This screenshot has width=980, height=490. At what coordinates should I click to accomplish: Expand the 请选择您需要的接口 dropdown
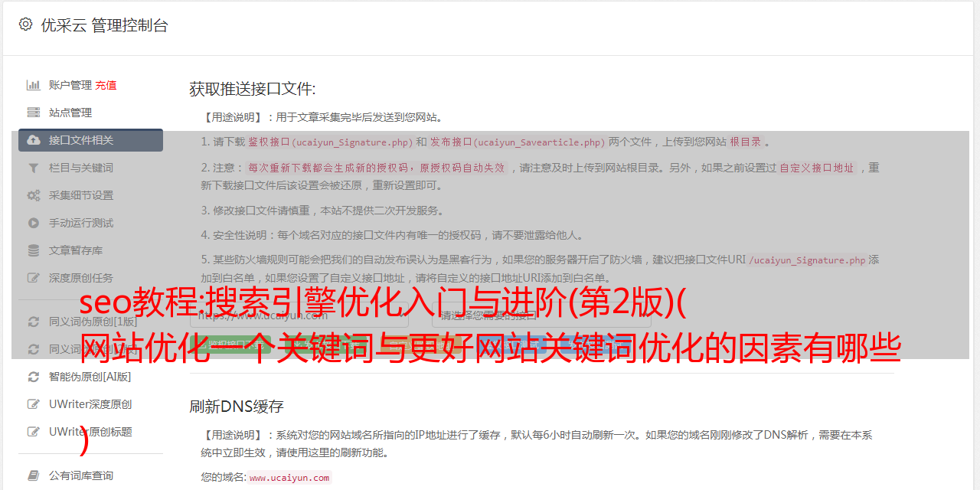point(542,315)
